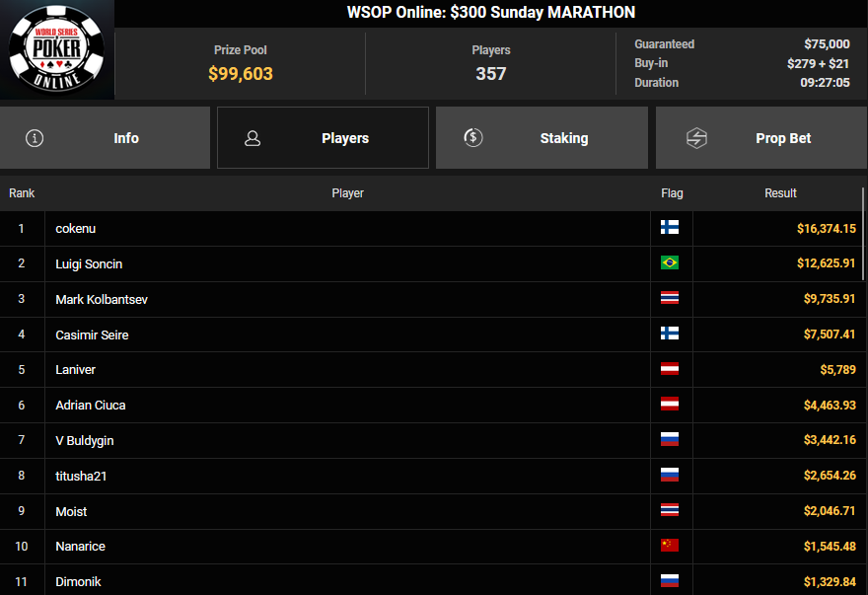Click the Info tab's circled i icon
The image size is (868, 595).
[x=35, y=138]
